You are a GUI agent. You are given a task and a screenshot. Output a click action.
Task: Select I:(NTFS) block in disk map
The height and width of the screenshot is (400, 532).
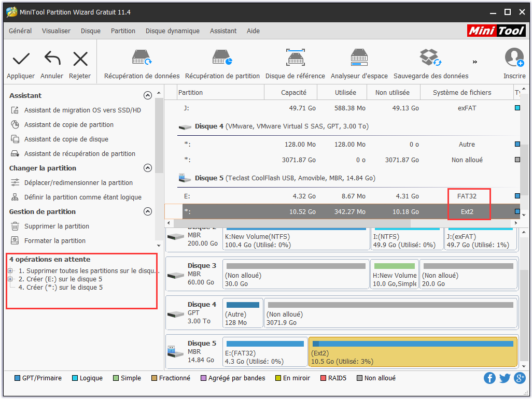tap(407, 239)
